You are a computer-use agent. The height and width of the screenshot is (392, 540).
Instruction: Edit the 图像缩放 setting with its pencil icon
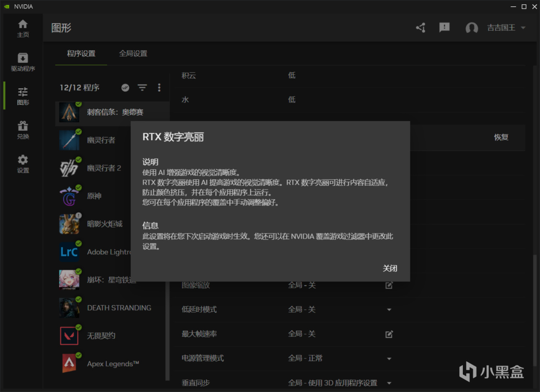tap(389, 285)
